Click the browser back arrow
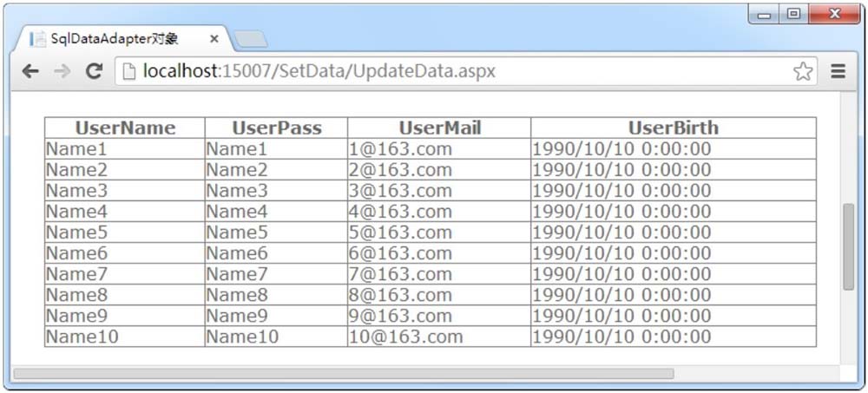Viewport: 868px width, 393px height. pos(30,71)
